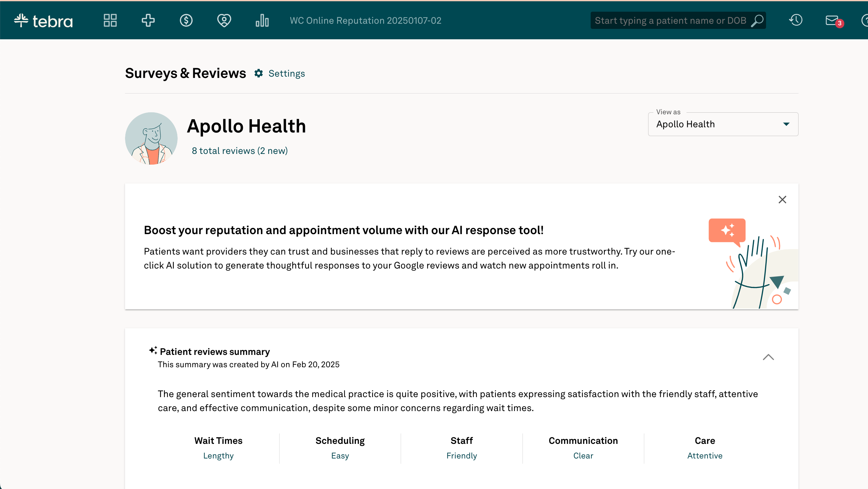Image resolution: width=868 pixels, height=489 pixels.
Task: Click the WC Online Reputation practice name
Action: (365, 20)
